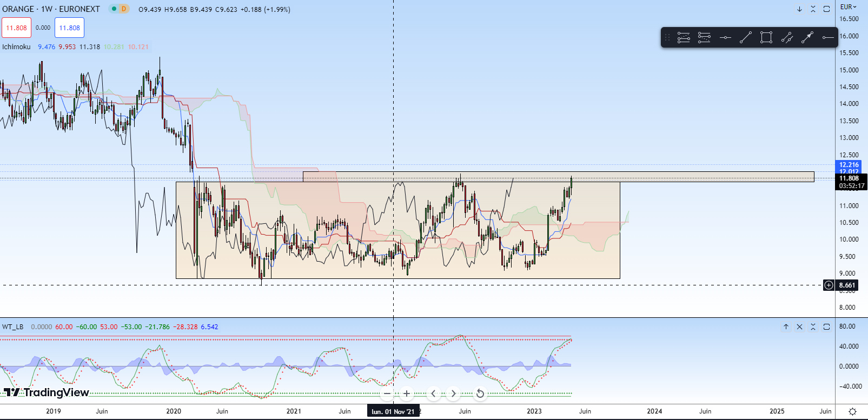Click the red sell price 11.808 button
The image size is (868, 420).
[x=17, y=28]
